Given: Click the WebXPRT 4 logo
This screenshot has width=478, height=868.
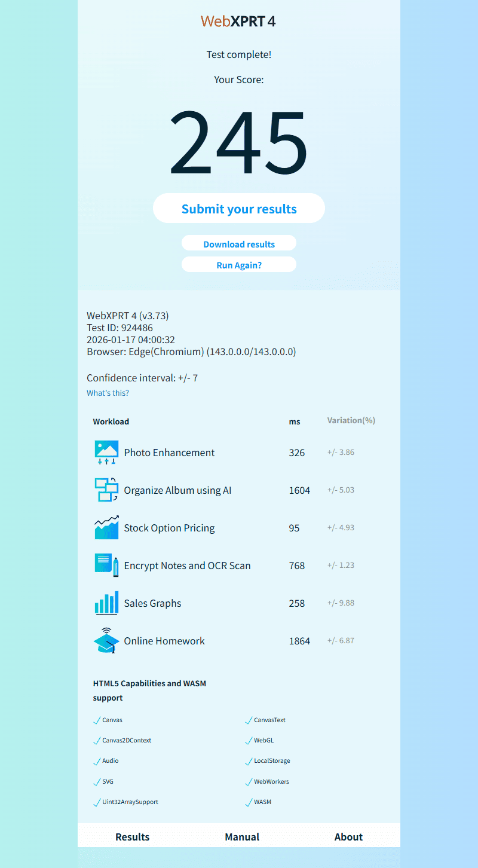Looking at the screenshot, I should [238, 22].
